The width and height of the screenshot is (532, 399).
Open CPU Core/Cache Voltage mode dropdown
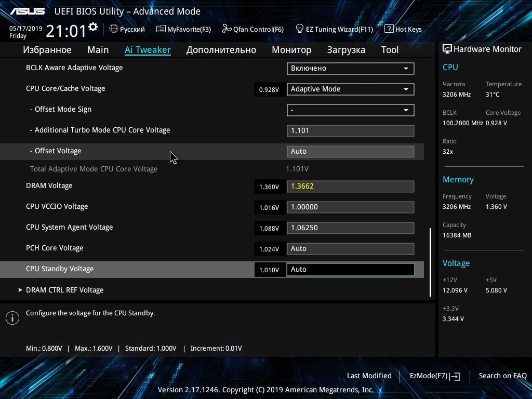[x=351, y=89]
